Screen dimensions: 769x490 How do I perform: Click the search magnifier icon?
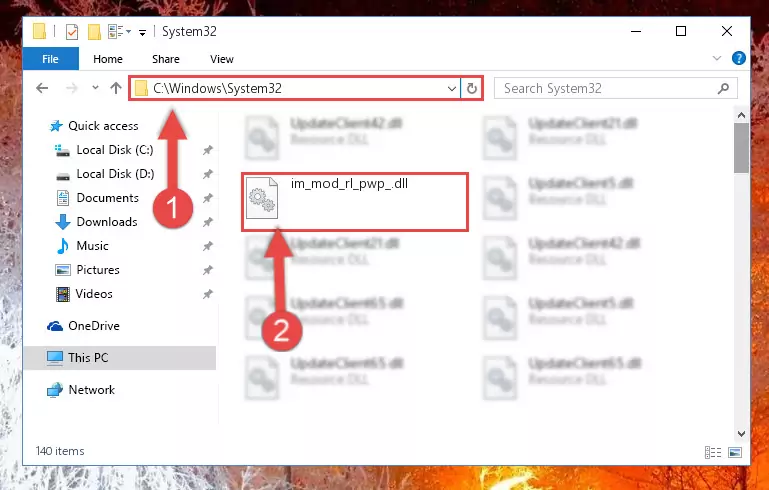723,88
